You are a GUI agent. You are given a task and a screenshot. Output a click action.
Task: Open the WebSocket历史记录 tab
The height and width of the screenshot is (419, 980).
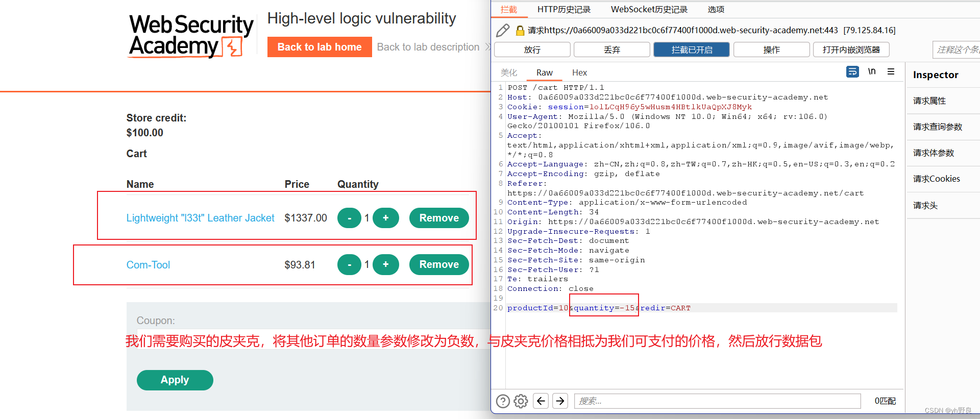pyautogui.click(x=649, y=9)
